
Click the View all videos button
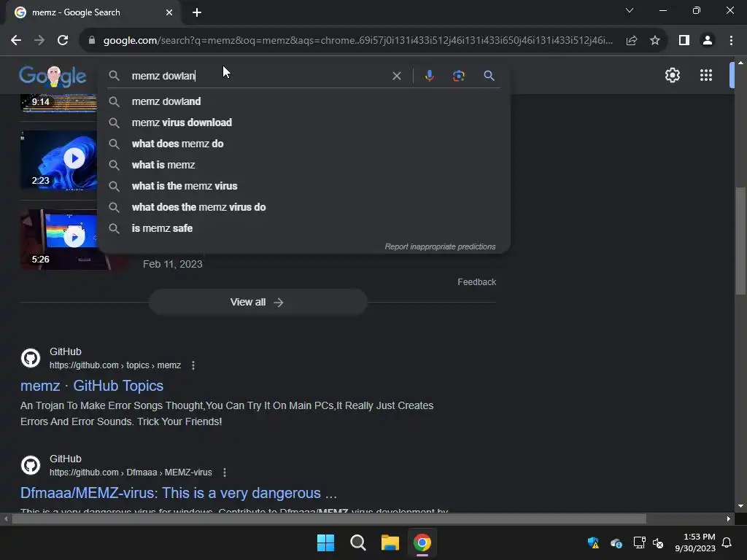point(258,302)
